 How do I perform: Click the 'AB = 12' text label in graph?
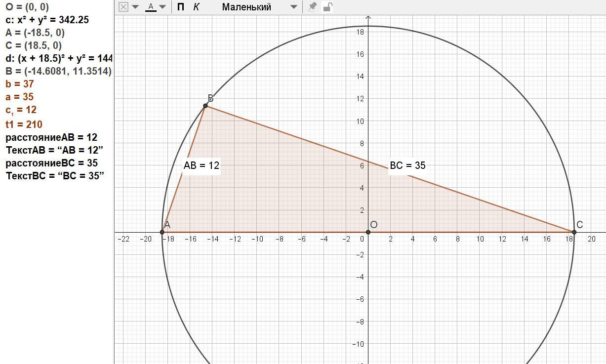click(202, 165)
